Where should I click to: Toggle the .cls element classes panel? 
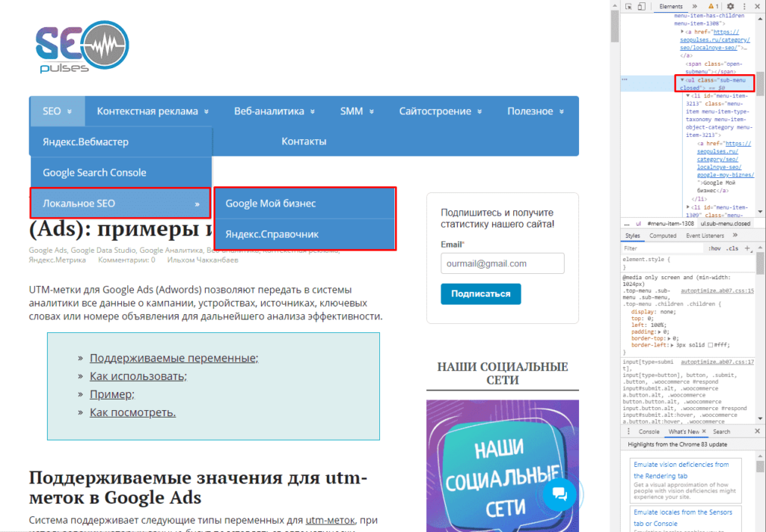point(732,248)
